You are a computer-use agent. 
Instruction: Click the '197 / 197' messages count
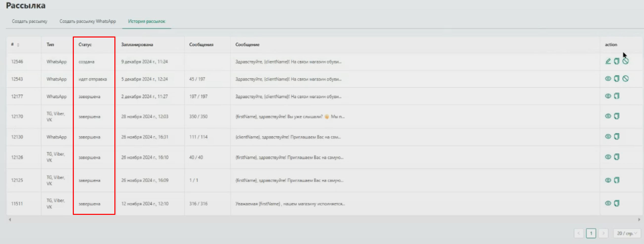(x=198, y=97)
